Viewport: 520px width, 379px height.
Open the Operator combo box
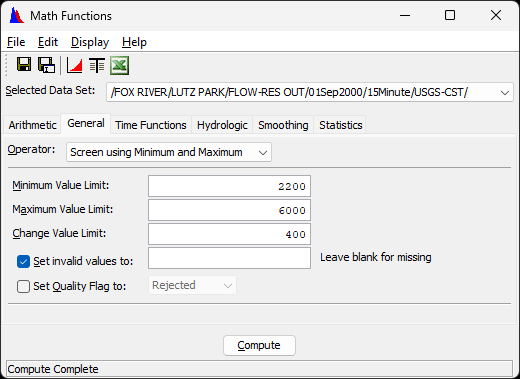[x=169, y=152]
